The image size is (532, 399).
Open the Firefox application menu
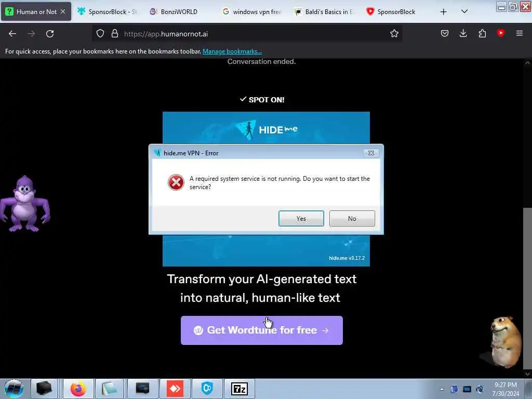(x=519, y=33)
